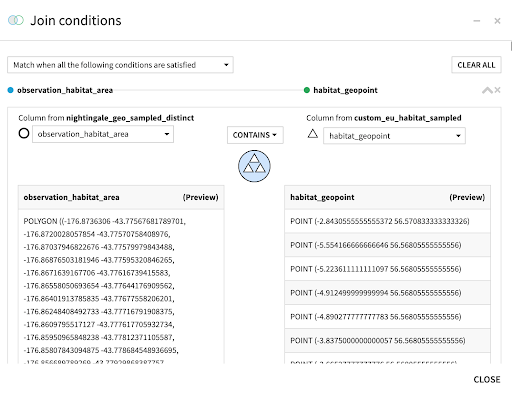Click the circle polygon type icon
512x393 pixels.
coord(24,133)
